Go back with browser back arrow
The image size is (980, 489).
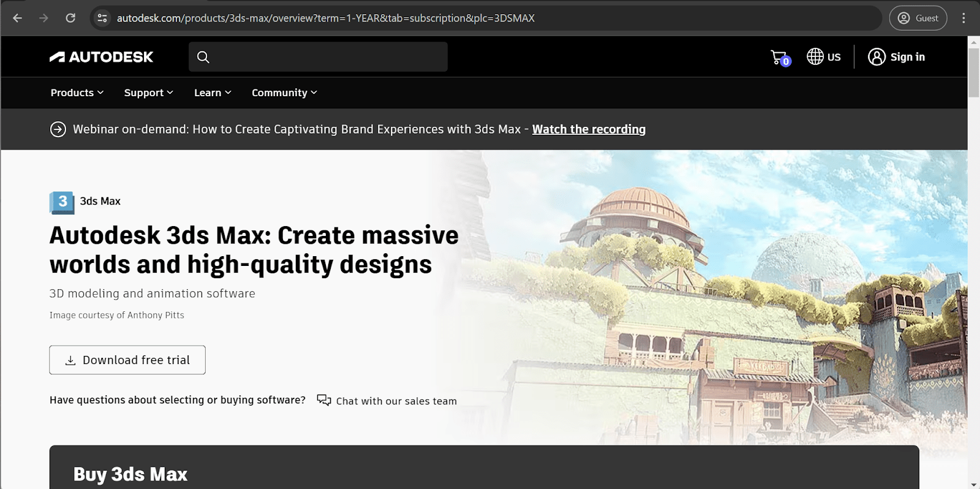[17, 18]
